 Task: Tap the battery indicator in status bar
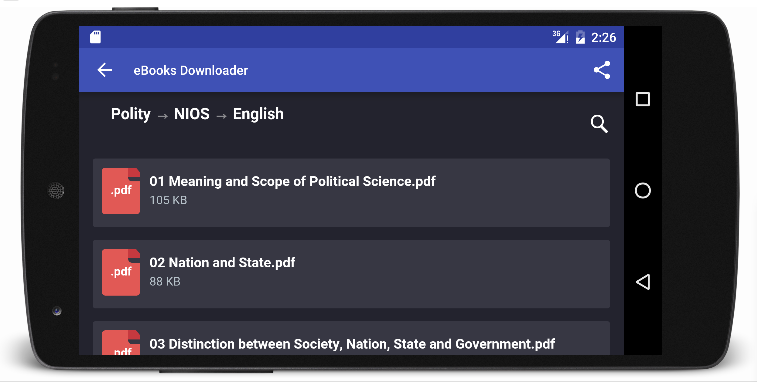pyautogui.click(x=580, y=37)
